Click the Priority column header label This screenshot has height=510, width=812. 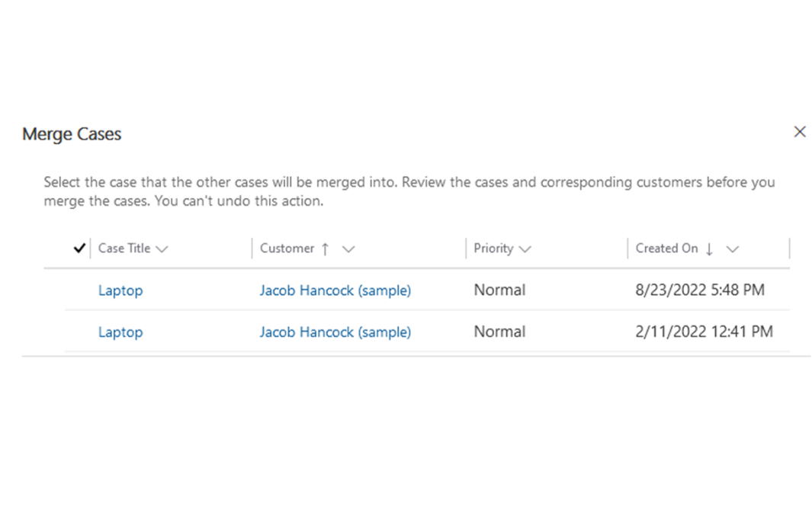(x=493, y=249)
